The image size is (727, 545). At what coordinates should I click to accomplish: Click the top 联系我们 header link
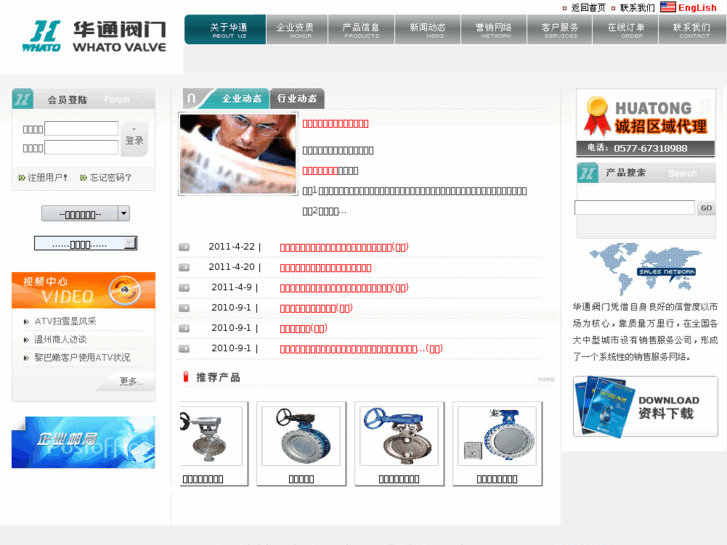point(638,7)
